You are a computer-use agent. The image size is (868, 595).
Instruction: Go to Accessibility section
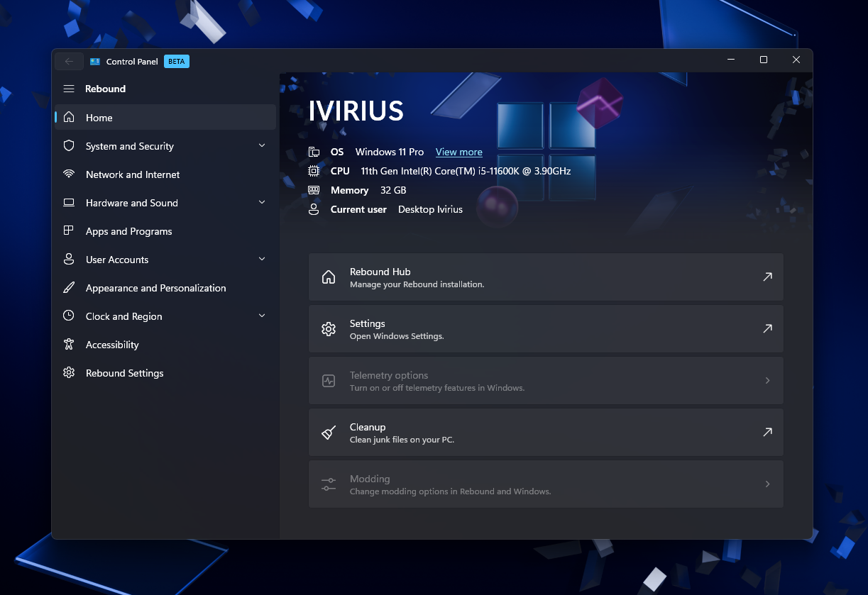[165, 345]
